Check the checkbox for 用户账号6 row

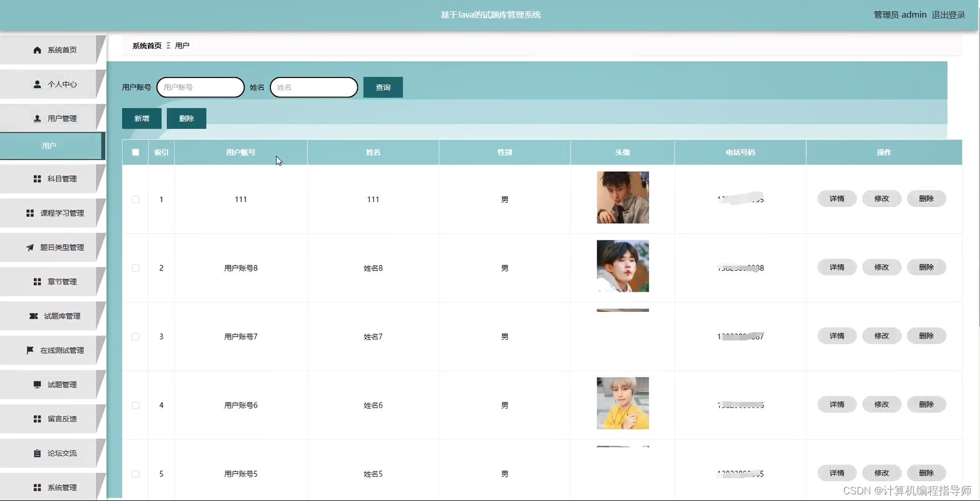pos(136,405)
